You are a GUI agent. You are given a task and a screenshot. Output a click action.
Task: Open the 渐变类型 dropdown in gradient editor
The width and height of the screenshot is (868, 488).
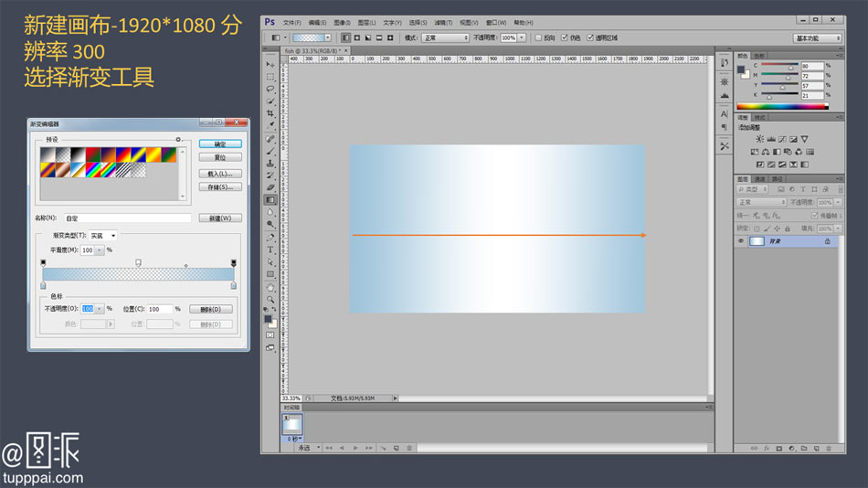click(102, 236)
